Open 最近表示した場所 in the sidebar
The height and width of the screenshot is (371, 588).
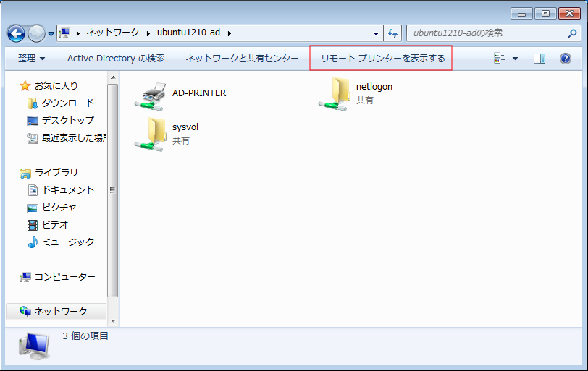pos(74,137)
